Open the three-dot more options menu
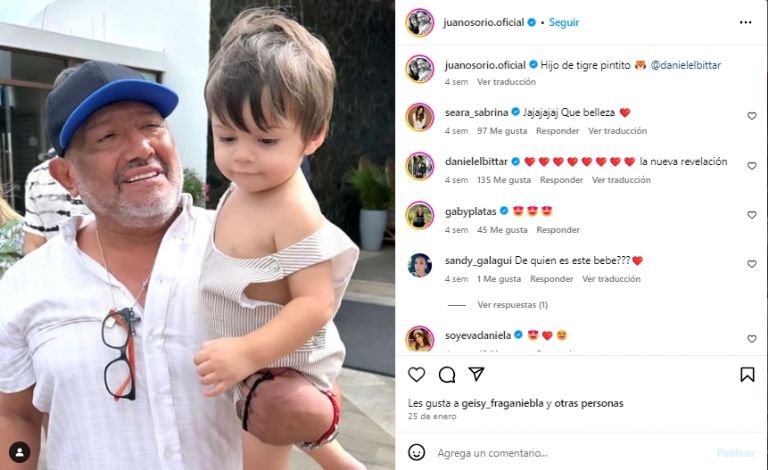768x470 pixels. tap(745, 23)
